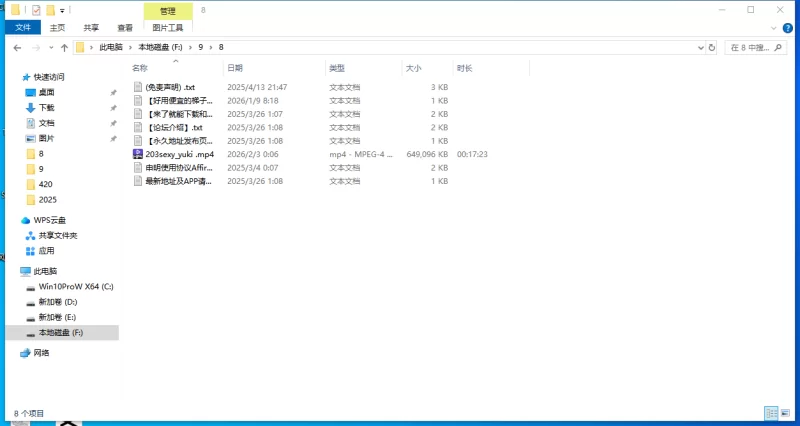Click the new folder quick access icon
Viewport: 800px width, 426px height.
click(x=50, y=10)
